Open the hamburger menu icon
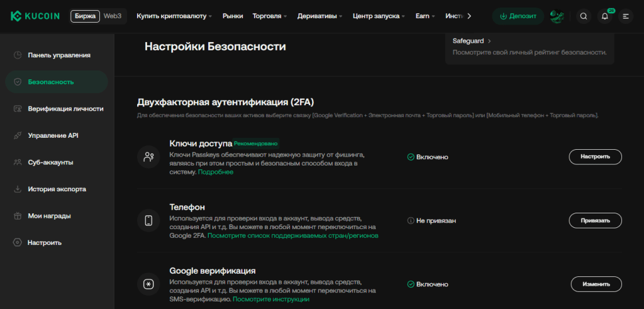 point(626,16)
